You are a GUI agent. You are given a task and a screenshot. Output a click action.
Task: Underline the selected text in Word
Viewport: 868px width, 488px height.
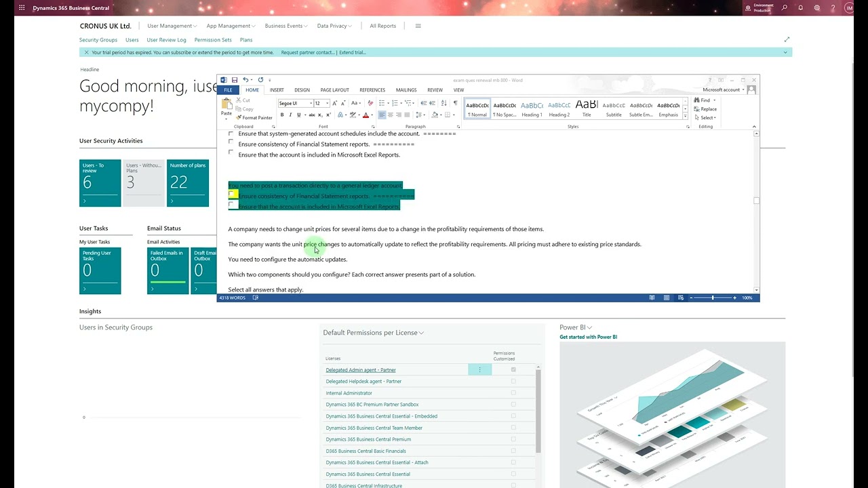(x=298, y=115)
